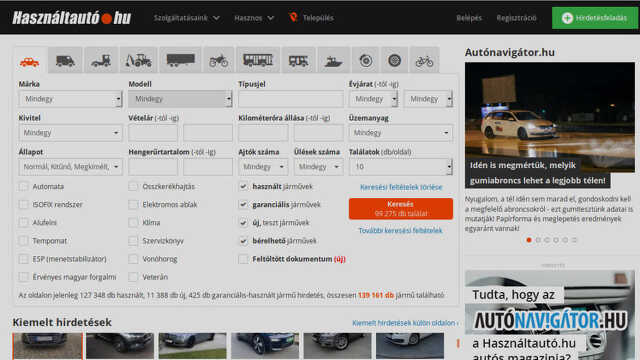Select the third carousel dot indicator
640x360 pixels.
pyautogui.click(x=547, y=240)
